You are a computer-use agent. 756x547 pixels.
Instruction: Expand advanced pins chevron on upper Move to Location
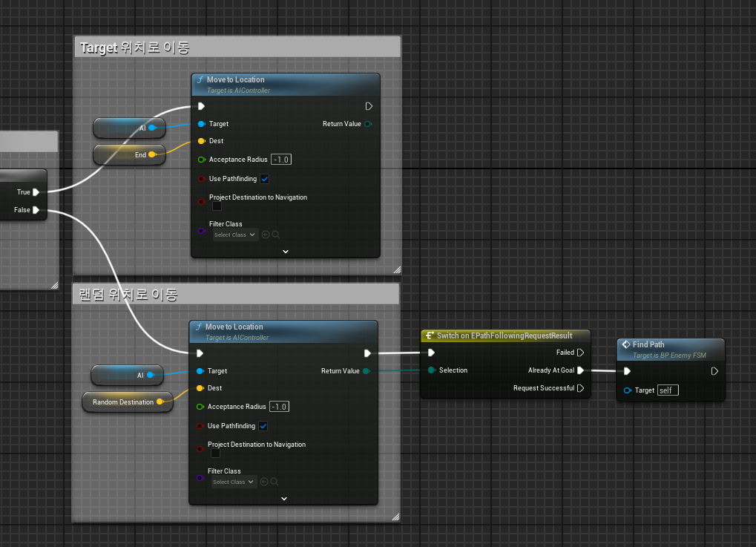click(286, 252)
